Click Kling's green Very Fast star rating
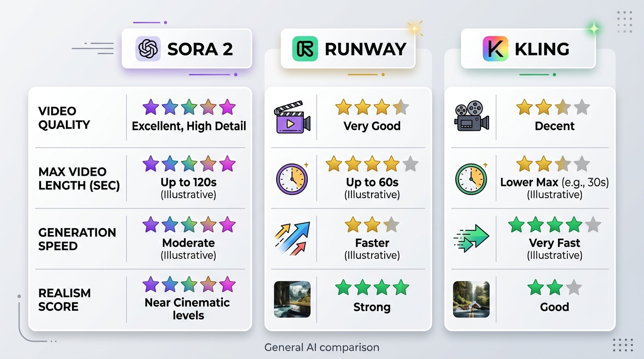 coord(554,225)
